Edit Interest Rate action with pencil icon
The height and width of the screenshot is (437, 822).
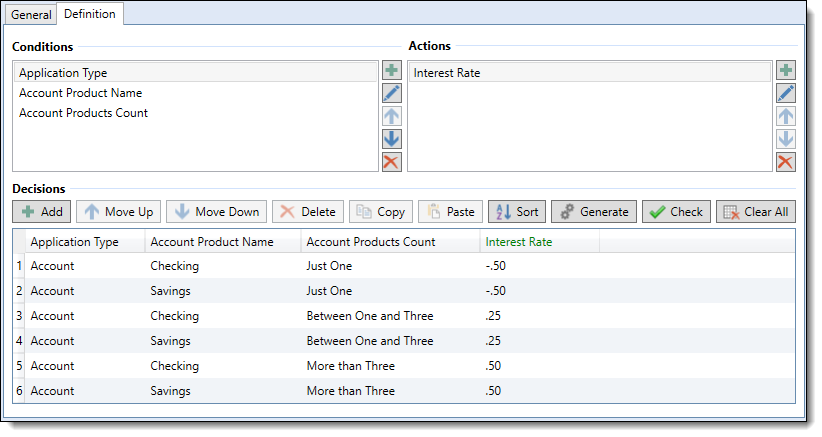tap(785, 93)
